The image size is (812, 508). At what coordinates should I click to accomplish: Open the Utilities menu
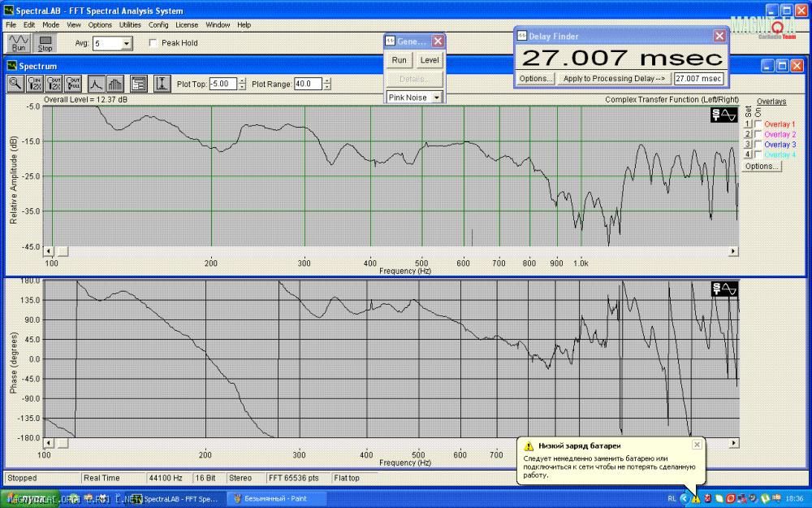coord(130,25)
